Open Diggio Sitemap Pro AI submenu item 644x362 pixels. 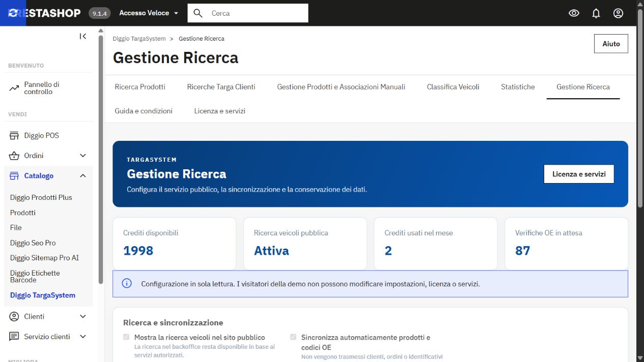[x=45, y=258]
